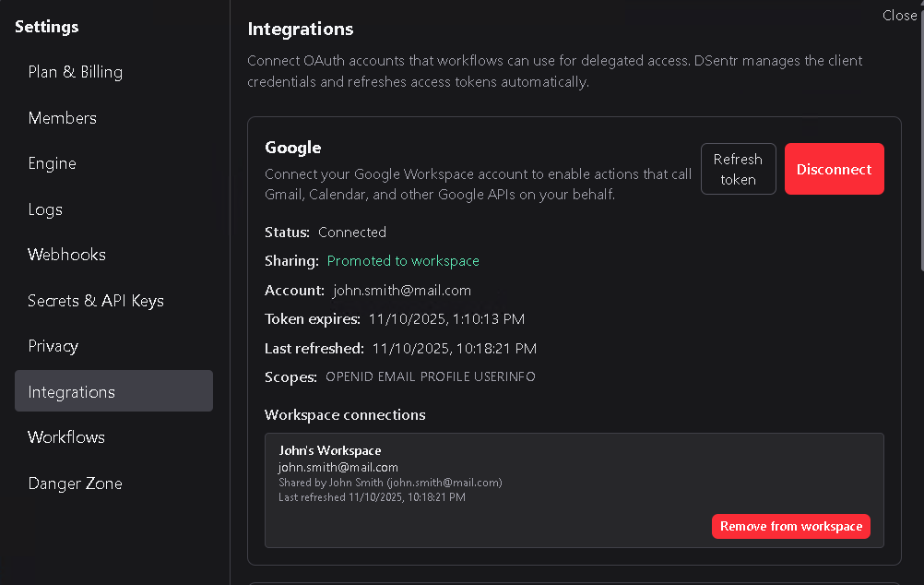
Task: Disconnect the Google integration
Action: click(835, 169)
